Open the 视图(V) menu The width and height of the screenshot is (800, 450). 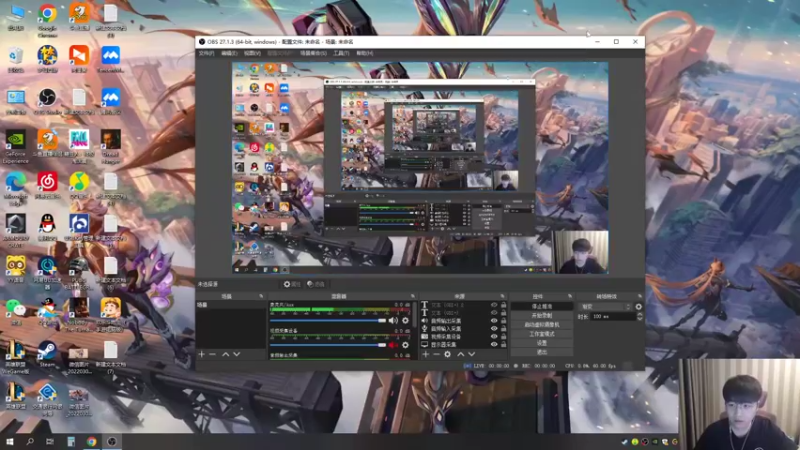(252, 53)
